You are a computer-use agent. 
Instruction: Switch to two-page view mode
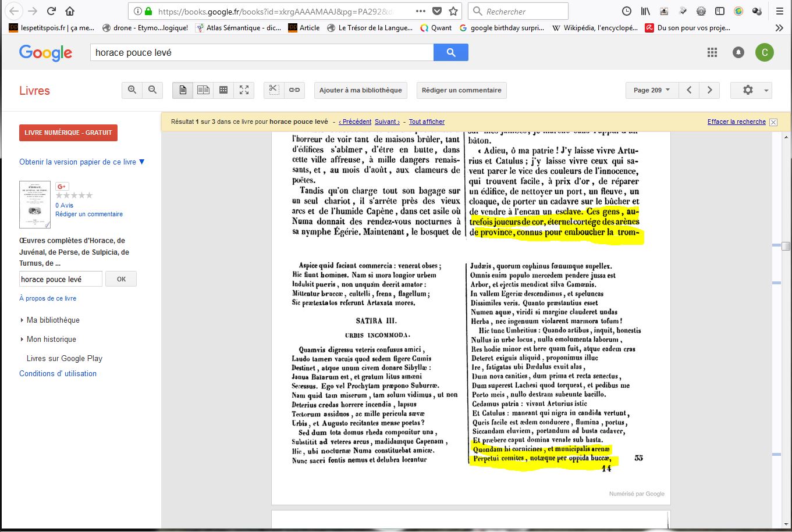pyautogui.click(x=203, y=90)
